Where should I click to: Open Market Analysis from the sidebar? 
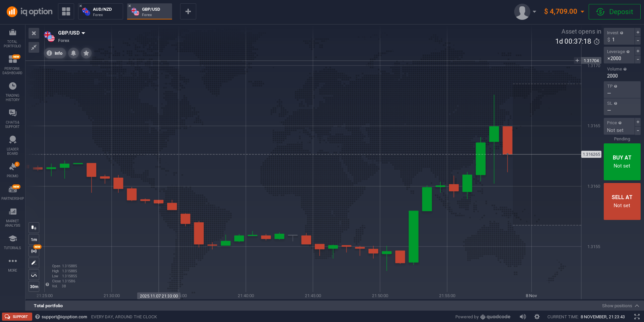point(12,217)
